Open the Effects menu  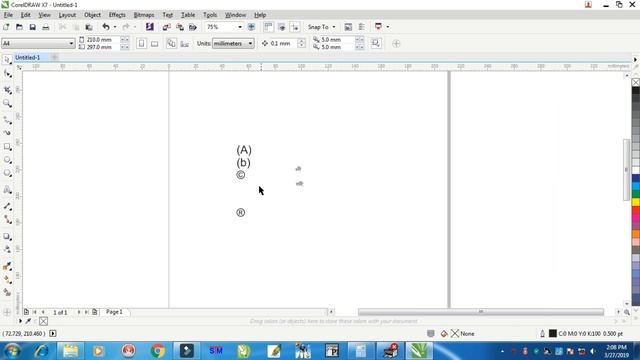pos(117,15)
